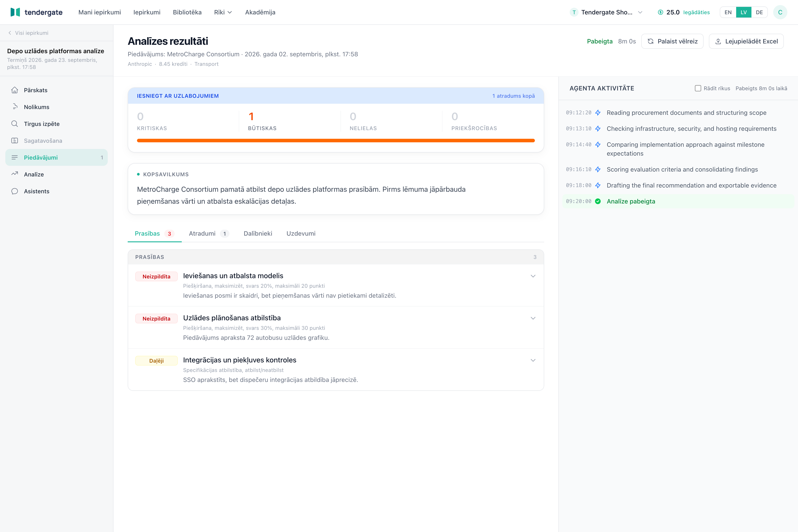Click the Nolikums document icon
This screenshot has height=532, width=798.
point(15,107)
